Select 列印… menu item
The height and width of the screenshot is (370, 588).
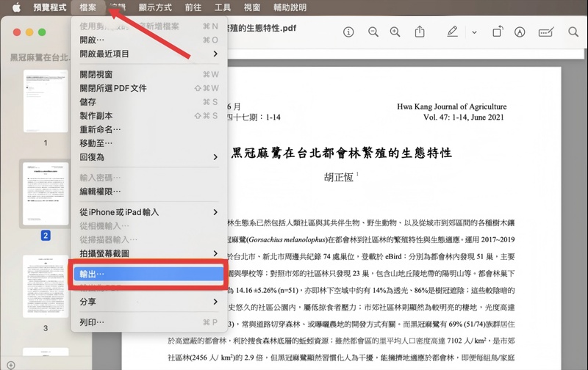147,322
